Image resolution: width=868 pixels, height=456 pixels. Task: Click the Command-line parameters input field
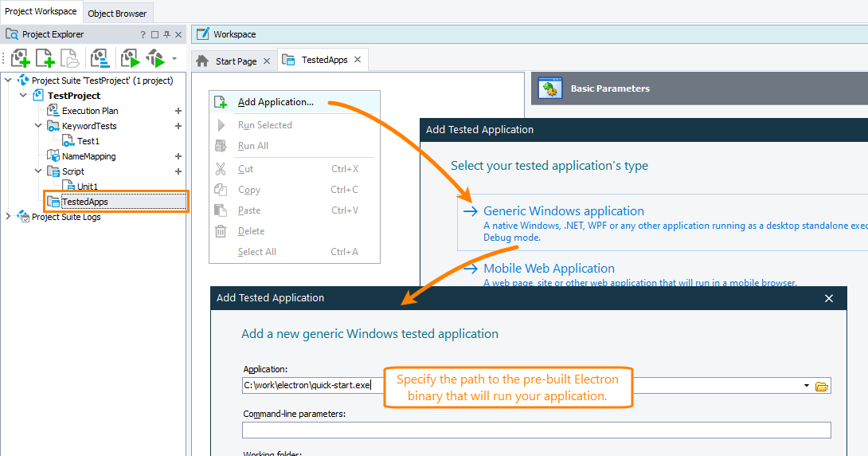pyautogui.click(x=536, y=430)
